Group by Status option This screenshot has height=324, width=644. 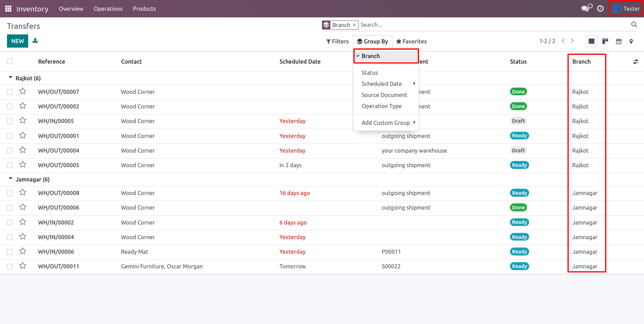point(386,73)
